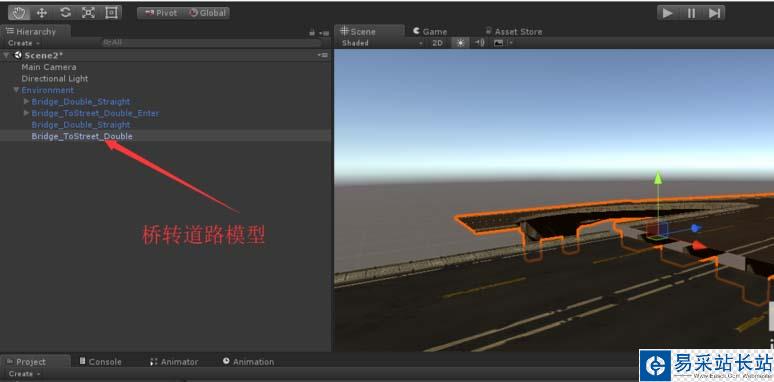Toggle Pivot handle position
This screenshot has width=774, height=382.
click(x=160, y=13)
